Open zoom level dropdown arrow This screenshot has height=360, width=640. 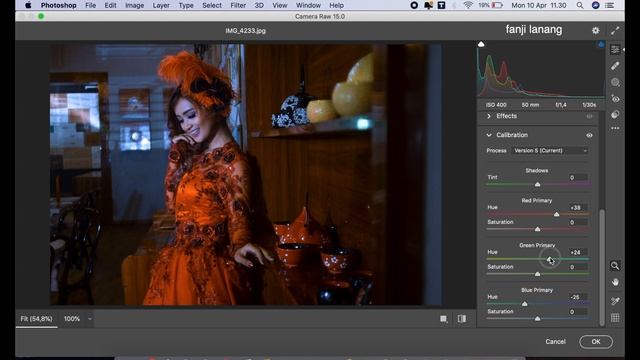(89, 319)
